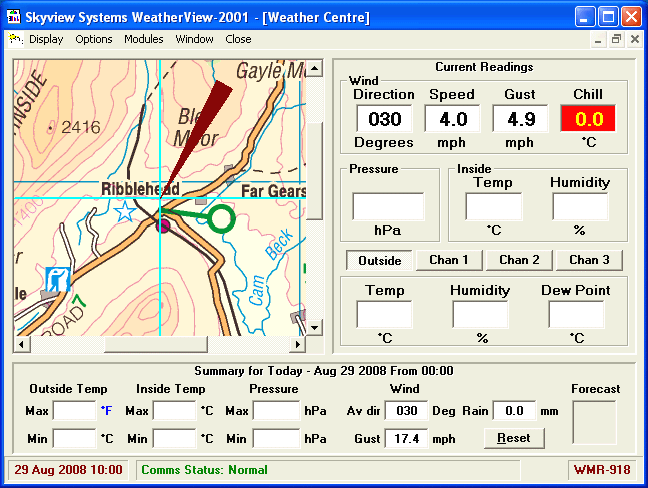The width and height of the screenshot is (648, 488).
Task: Click the map's scroll right arrow
Action: pos(297,344)
